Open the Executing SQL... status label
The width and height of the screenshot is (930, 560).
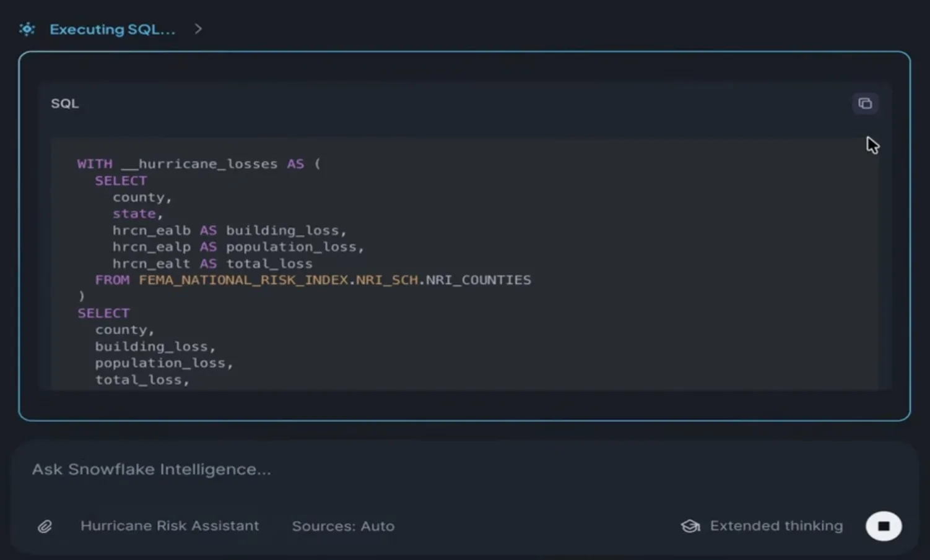(x=112, y=29)
